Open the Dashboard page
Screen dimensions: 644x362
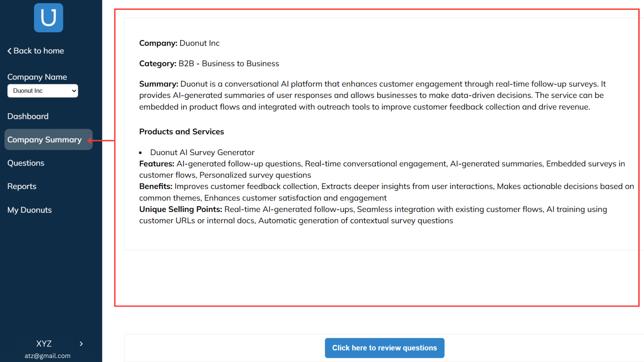(28, 116)
